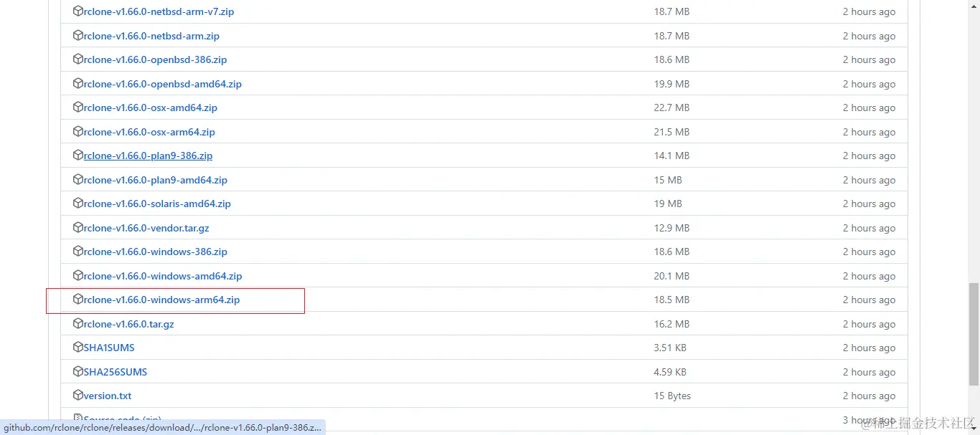
Task: Select the 21.5 MB size of osx-arm64.zip
Action: tap(672, 132)
